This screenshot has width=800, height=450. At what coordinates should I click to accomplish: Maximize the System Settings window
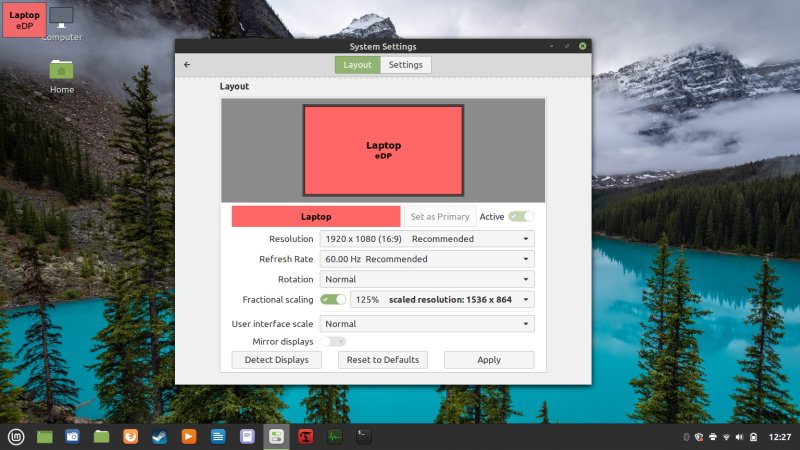click(x=567, y=46)
